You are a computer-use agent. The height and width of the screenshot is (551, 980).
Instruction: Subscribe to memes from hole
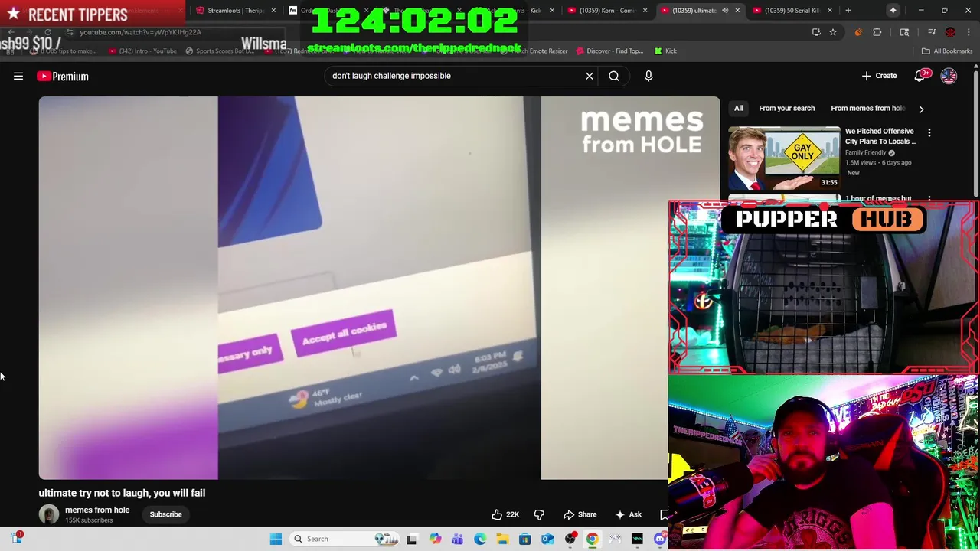pos(165,514)
